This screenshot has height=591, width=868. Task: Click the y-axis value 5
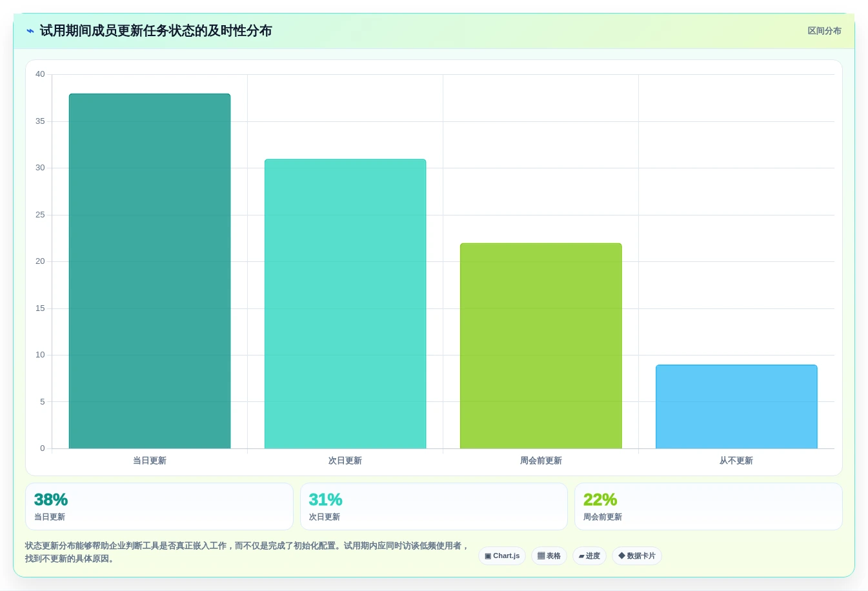(x=43, y=402)
